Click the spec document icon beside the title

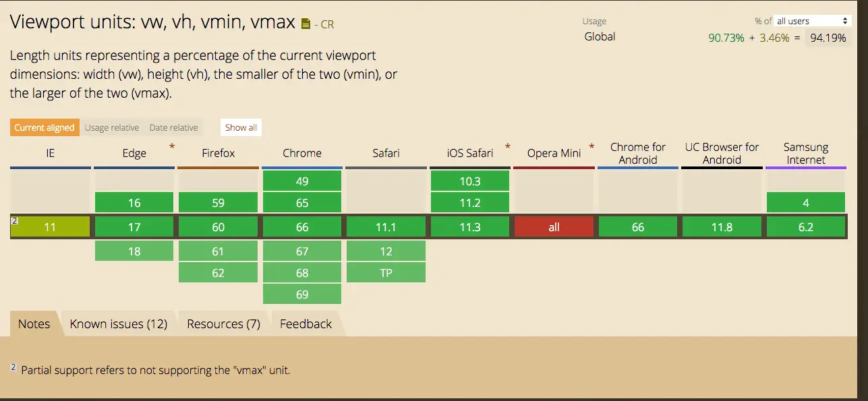(x=306, y=24)
